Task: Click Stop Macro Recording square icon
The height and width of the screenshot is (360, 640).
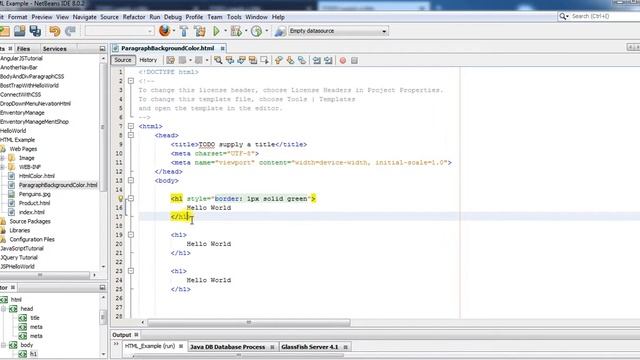Action: click(x=354, y=60)
